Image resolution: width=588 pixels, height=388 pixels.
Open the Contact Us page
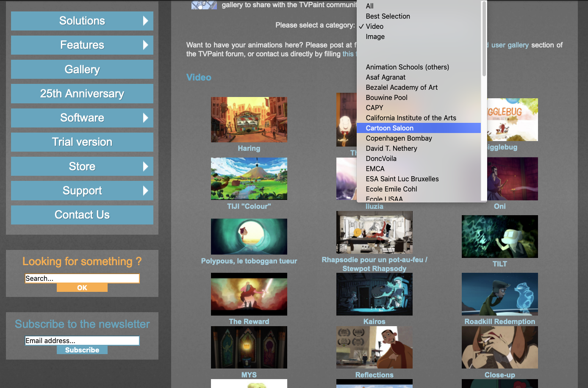pyautogui.click(x=82, y=215)
